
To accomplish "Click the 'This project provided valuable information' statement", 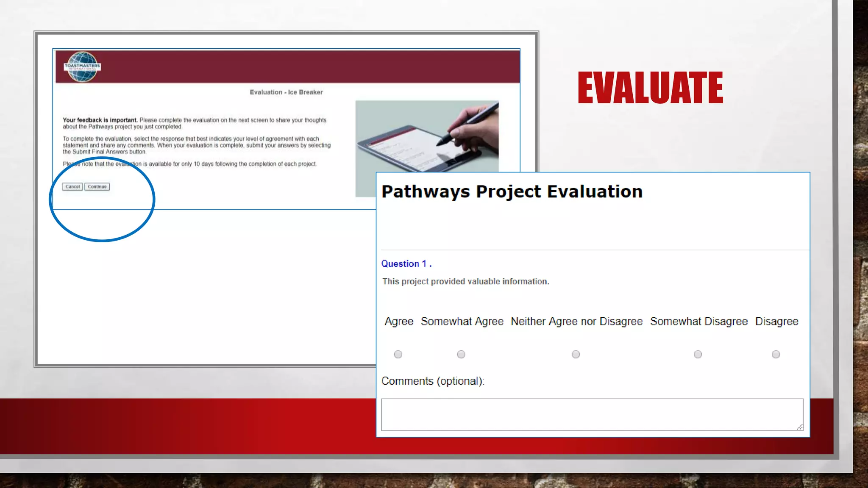I will pyautogui.click(x=465, y=282).
